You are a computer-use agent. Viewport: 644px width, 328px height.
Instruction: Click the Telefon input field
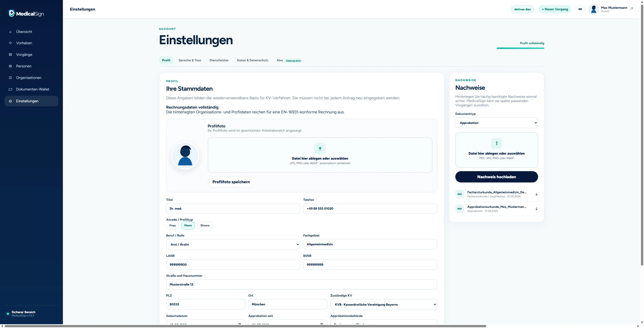(x=370, y=209)
